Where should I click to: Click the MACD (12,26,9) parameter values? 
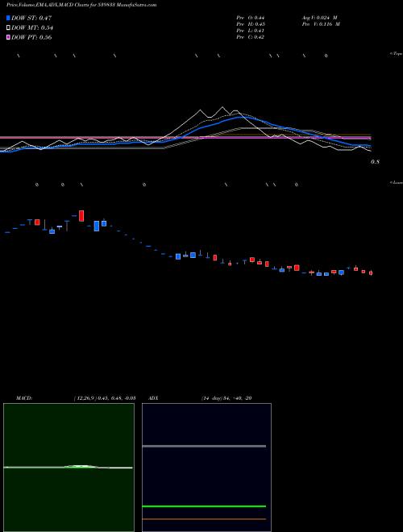tap(105, 398)
